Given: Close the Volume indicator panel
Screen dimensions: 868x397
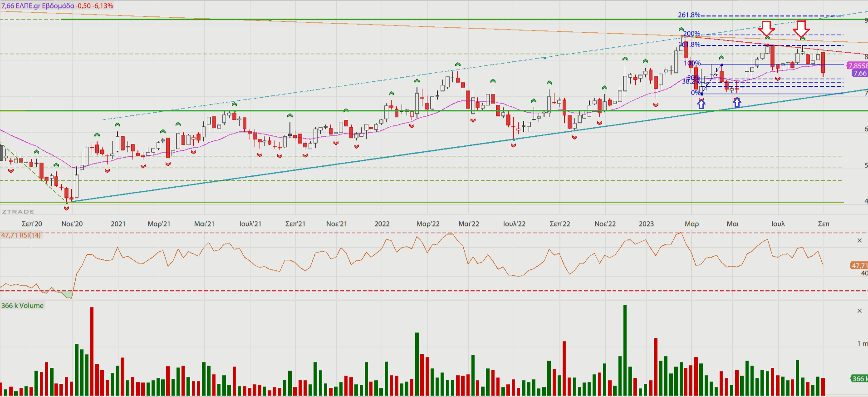Looking at the screenshot, I should click(859, 311).
